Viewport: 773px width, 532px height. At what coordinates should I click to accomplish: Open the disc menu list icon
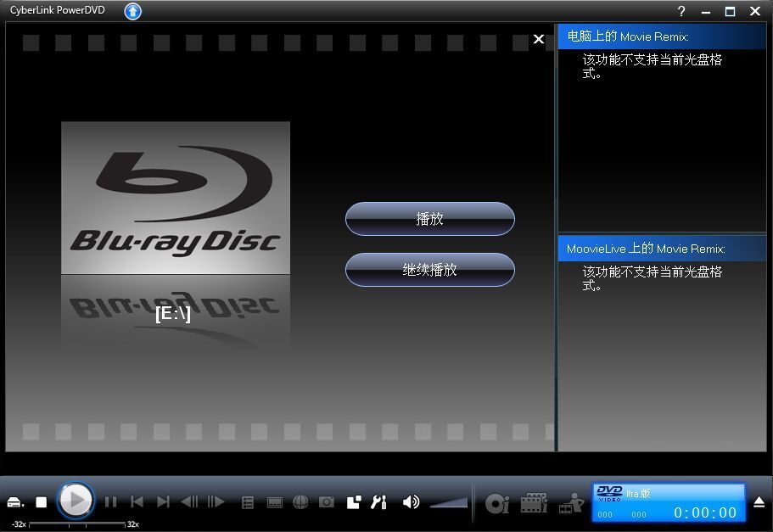(248, 502)
